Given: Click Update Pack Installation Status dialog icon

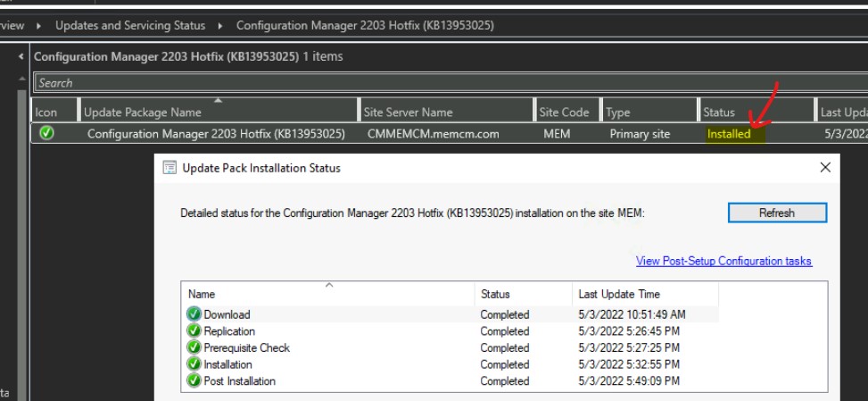Looking at the screenshot, I should [169, 168].
